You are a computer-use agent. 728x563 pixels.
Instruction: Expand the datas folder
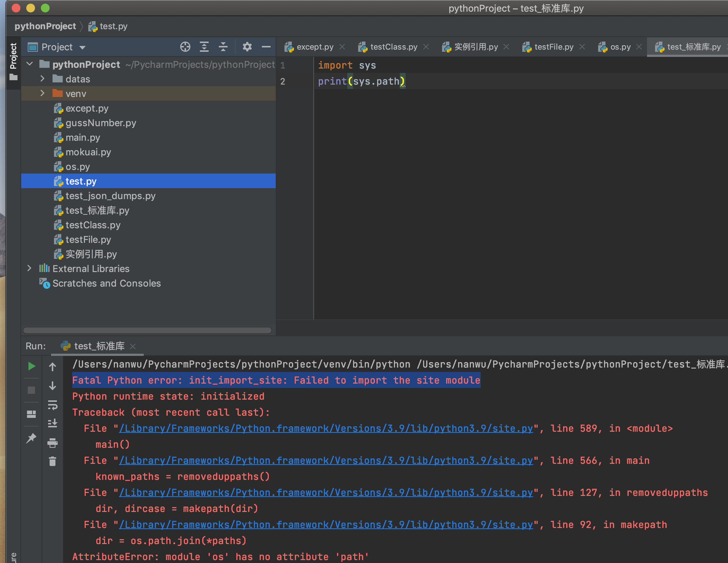[x=42, y=79]
